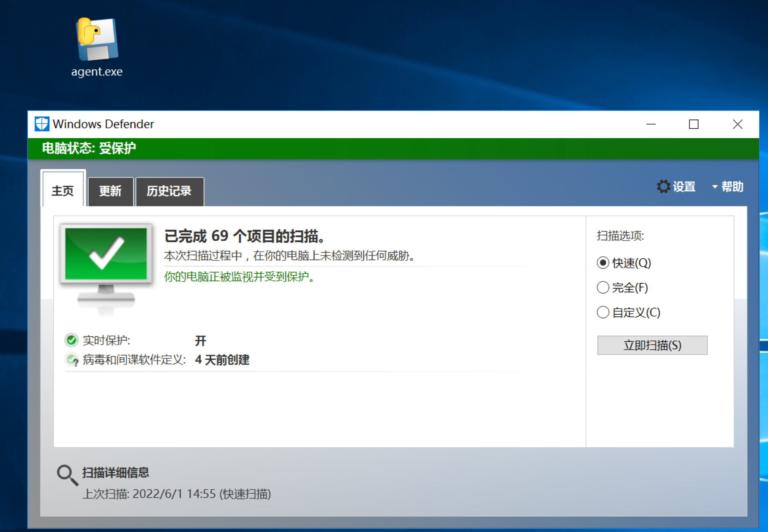Click the 4 天前创建 definitions value
The image size is (768, 532).
pos(222,360)
